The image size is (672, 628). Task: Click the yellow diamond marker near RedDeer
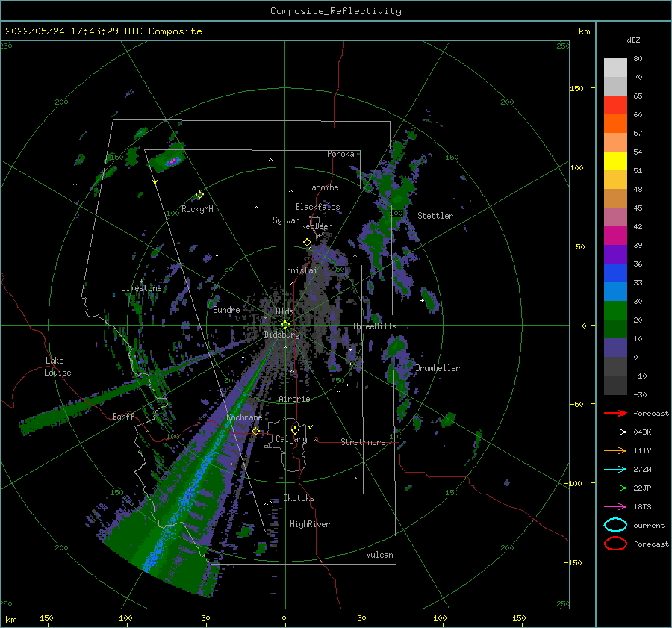308,243
